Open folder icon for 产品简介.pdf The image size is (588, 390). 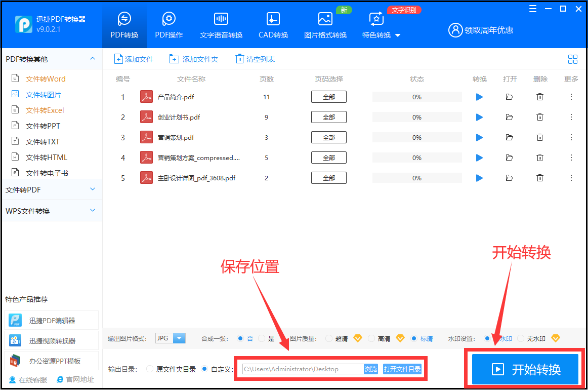click(x=509, y=97)
